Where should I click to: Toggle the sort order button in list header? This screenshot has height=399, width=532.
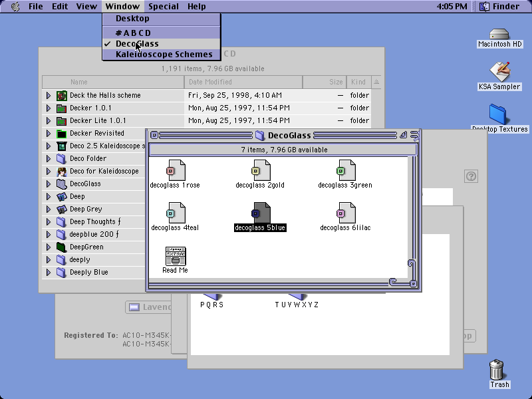pos(376,82)
